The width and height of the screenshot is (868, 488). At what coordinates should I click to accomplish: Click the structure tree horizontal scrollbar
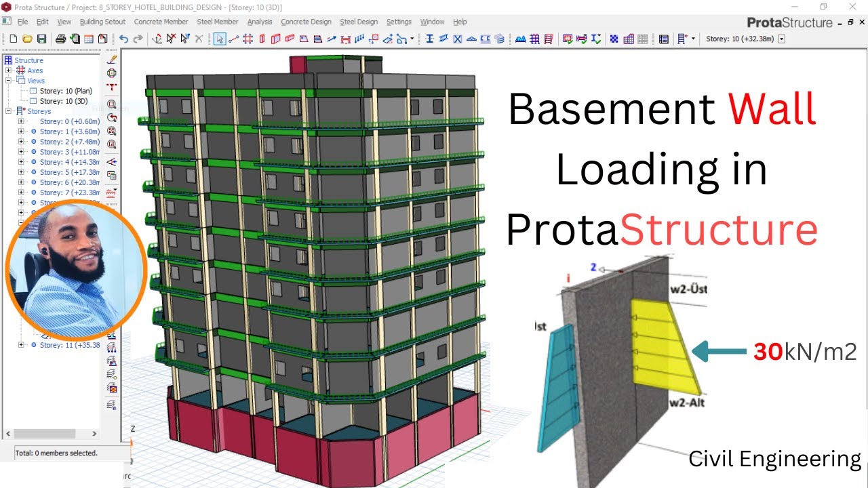coord(44,434)
